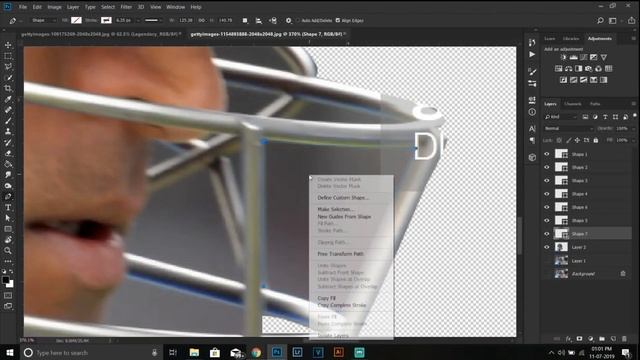Select the Rectangular Marquee tool
Screen dimensions: 640x360
coord(8,56)
